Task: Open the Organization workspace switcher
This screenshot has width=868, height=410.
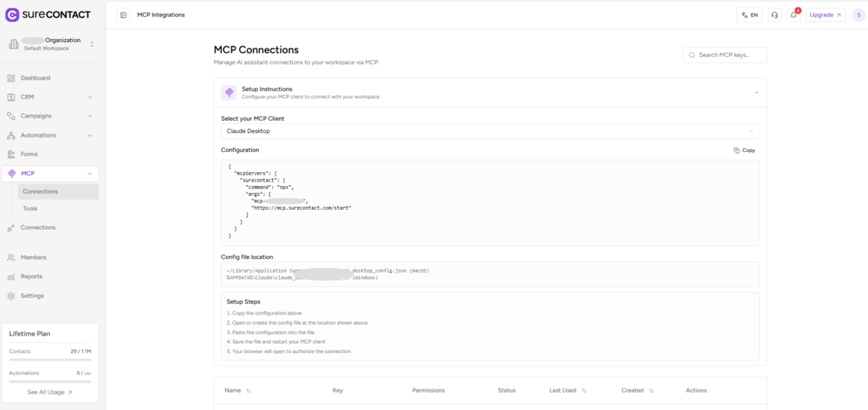Action: tap(52, 44)
